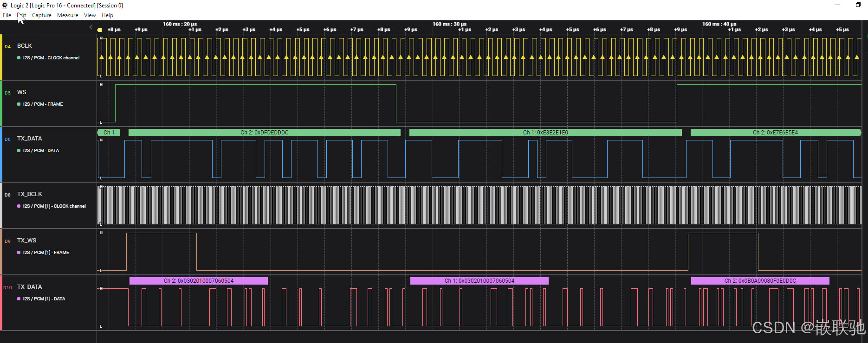Viewport: 868px width, 343px height.
Task: Open the Help menu
Action: (x=107, y=15)
